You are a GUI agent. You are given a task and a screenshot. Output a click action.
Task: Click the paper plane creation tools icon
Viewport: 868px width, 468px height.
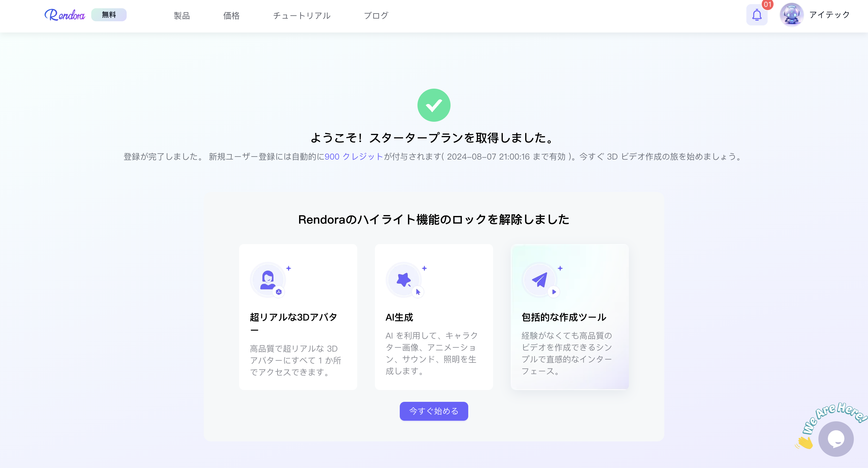540,280
